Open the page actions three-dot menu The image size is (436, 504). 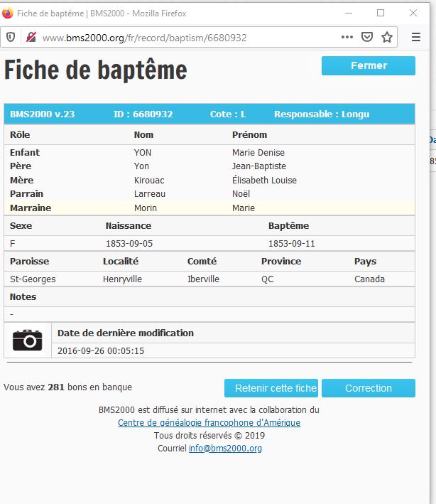[x=347, y=37]
